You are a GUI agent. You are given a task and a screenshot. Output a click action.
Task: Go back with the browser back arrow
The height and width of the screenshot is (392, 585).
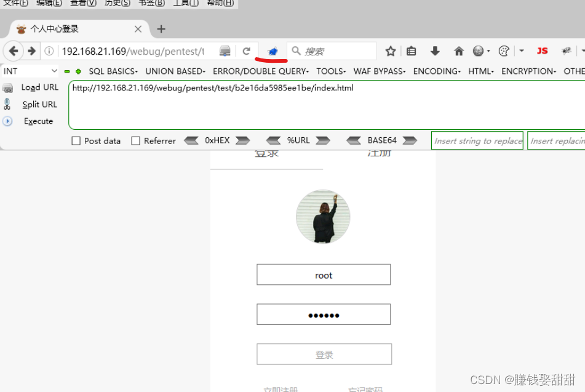click(x=14, y=51)
